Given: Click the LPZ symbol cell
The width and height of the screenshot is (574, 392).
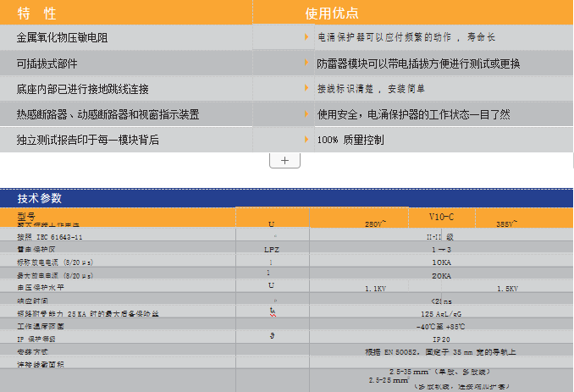Looking at the screenshot, I should [x=271, y=250].
